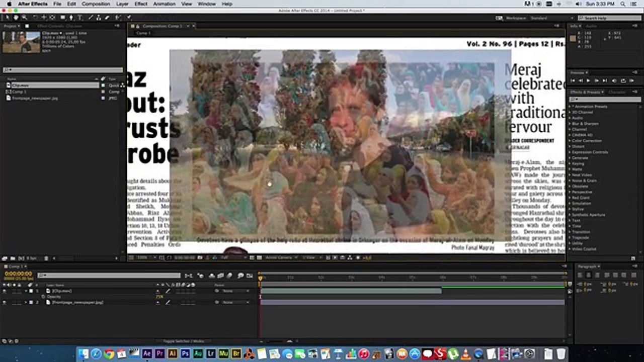Switch to the Character panel tab
644x362 pixels.
(616, 93)
